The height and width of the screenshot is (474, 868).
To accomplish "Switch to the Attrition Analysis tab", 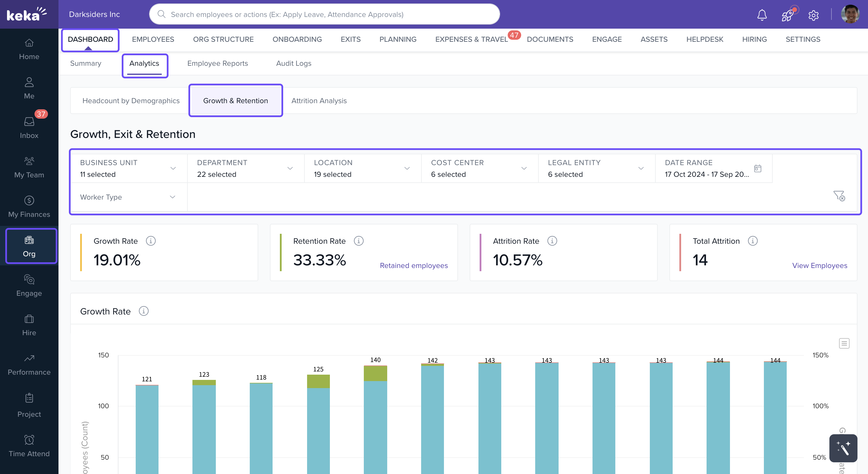I will 319,101.
